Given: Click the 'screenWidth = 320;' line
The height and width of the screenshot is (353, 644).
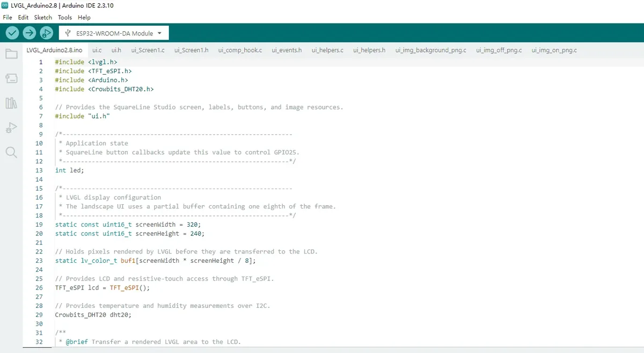Looking at the screenshot, I should click(x=128, y=225).
